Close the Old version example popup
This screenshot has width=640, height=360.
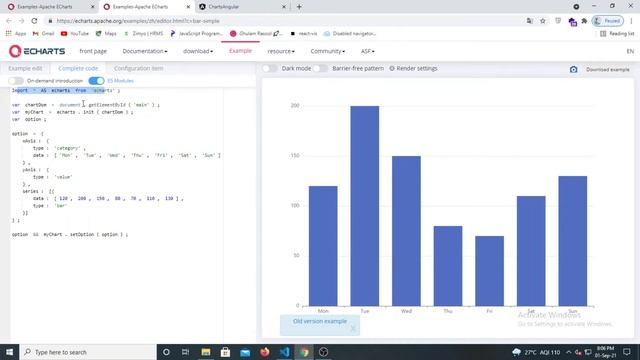click(353, 328)
